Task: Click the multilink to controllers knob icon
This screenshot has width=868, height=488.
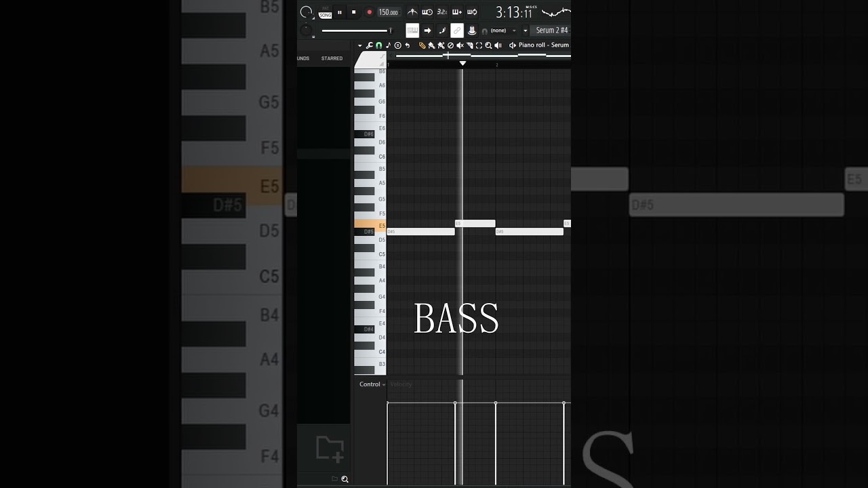Action: [x=472, y=30]
